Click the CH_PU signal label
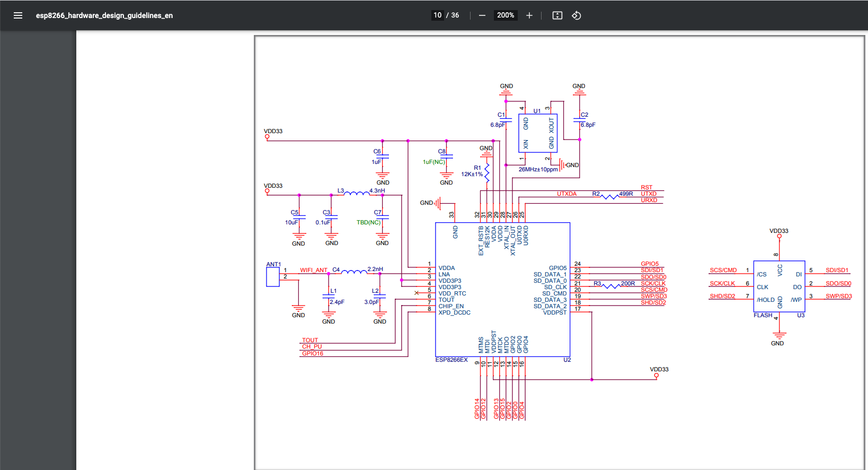Image resolution: width=868 pixels, height=470 pixels. click(x=312, y=346)
